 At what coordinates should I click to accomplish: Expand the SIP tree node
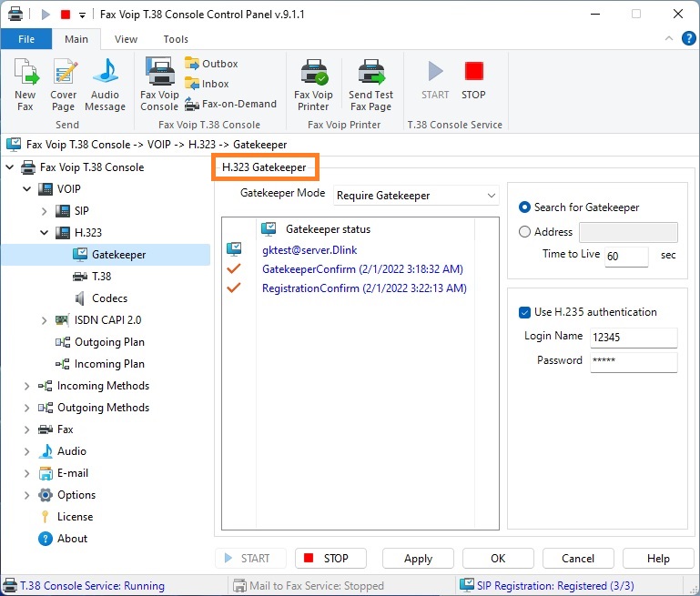click(45, 211)
